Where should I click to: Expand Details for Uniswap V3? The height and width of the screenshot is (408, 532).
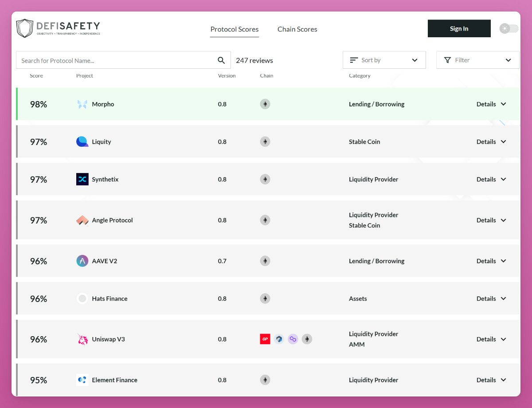tap(491, 339)
